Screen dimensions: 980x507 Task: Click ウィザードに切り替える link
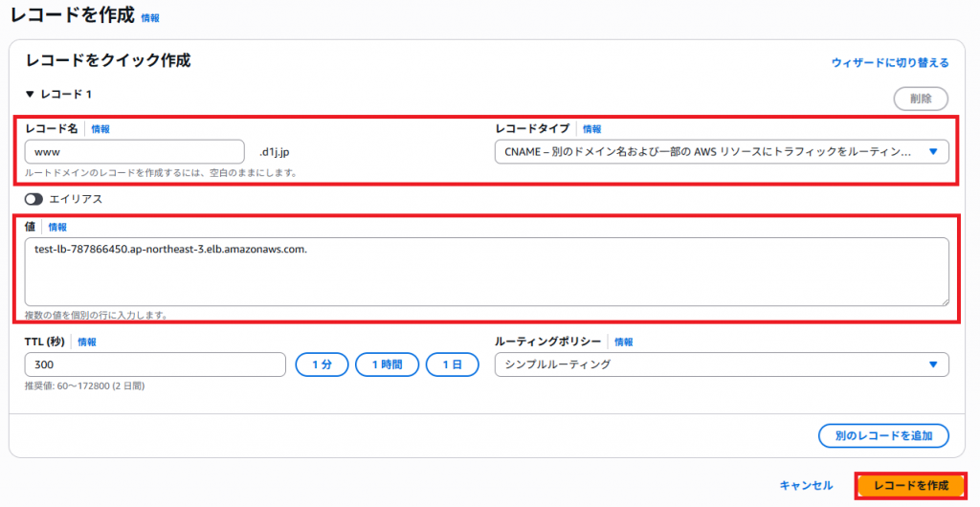coord(889,63)
